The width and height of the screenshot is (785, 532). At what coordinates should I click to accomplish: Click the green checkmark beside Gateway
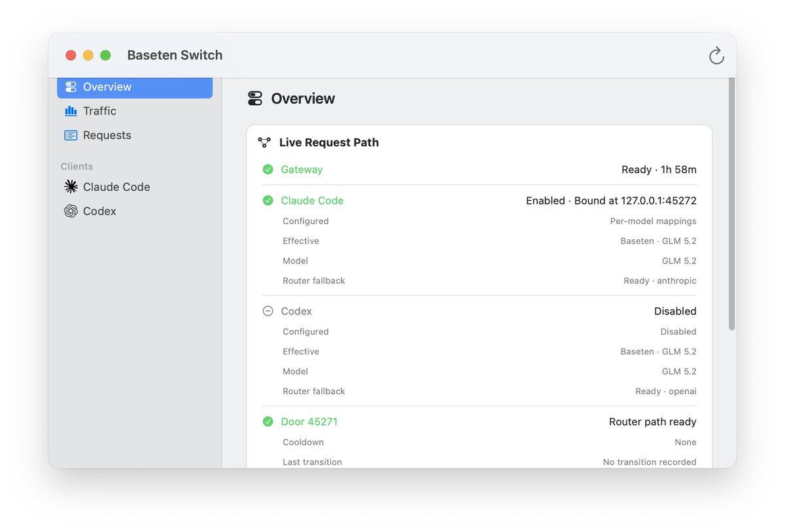(268, 169)
